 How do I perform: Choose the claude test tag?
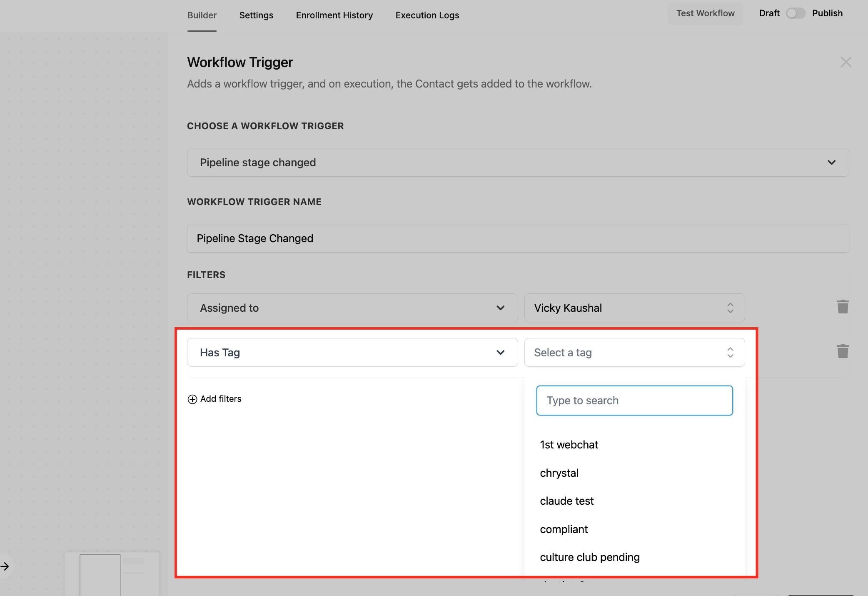(566, 501)
